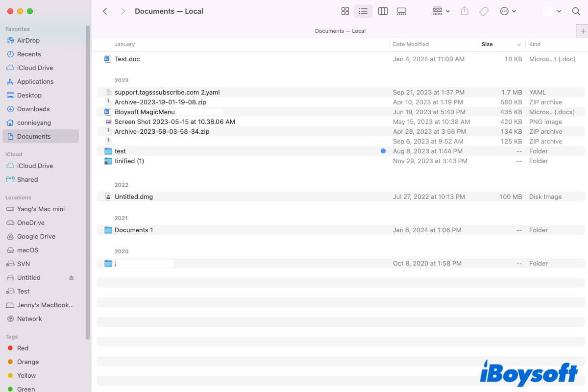This screenshot has width=588, height=392.
Task: Click the Tags icon in the toolbar
Action: [x=484, y=11]
